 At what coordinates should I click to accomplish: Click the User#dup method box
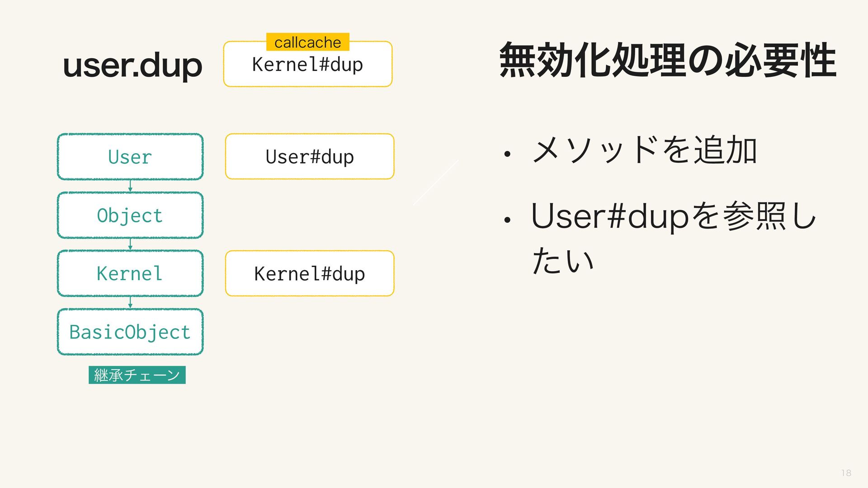click(310, 157)
